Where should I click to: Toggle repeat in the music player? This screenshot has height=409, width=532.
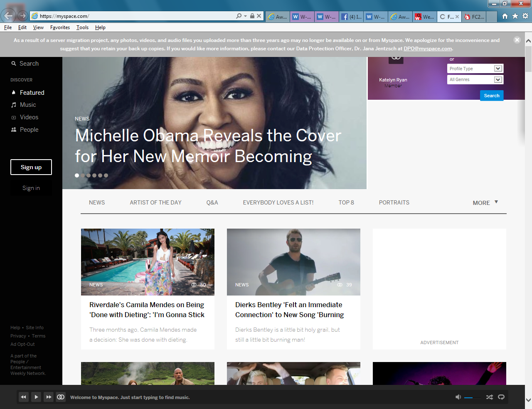(501, 397)
